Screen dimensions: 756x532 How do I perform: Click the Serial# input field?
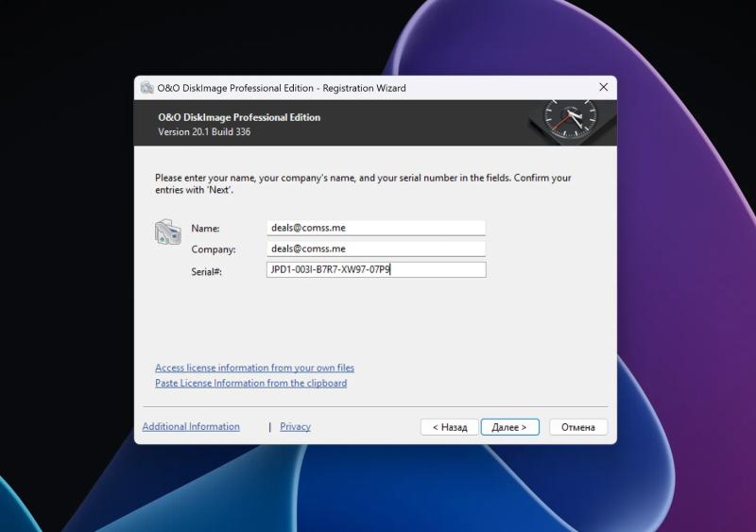point(376,269)
